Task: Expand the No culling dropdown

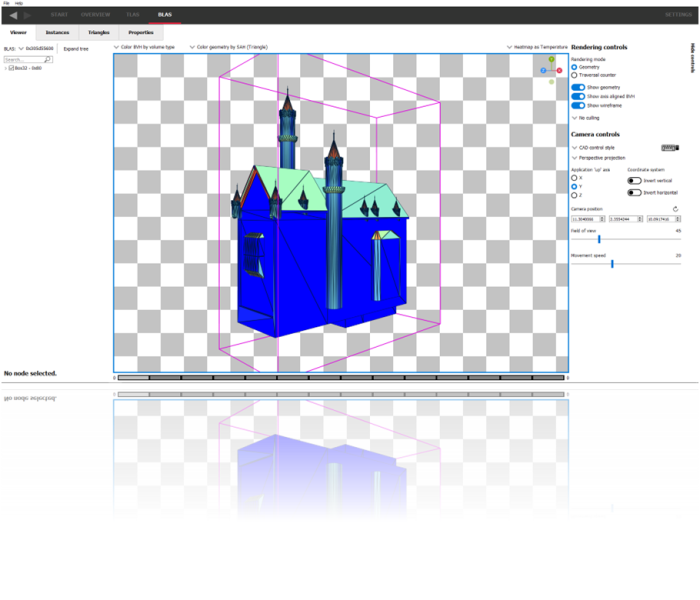Action: click(x=586, y=118)
